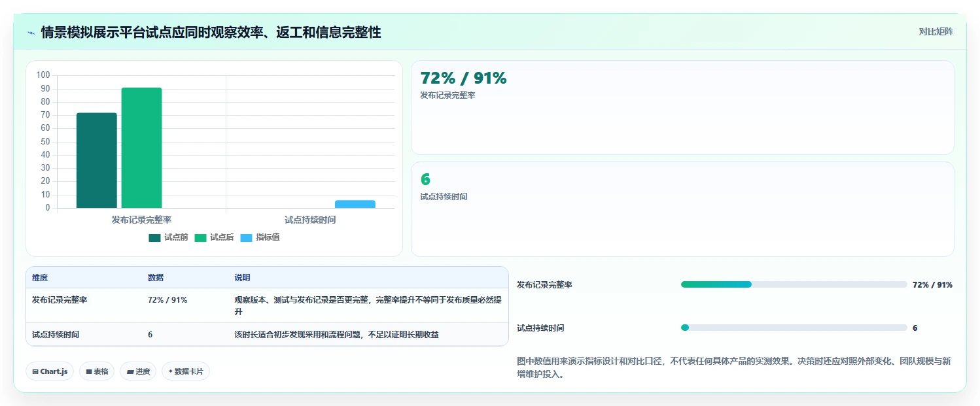Click the large 6 in the data card
The height and width of the screenshot is (406, 980).
click(425, 180)
